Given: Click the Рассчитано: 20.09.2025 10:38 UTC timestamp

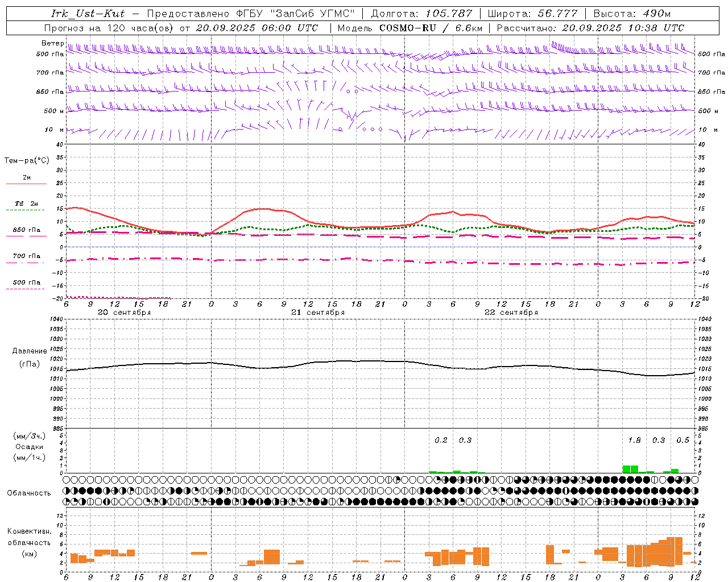Looking at the screenshot, I should [590, 28].
